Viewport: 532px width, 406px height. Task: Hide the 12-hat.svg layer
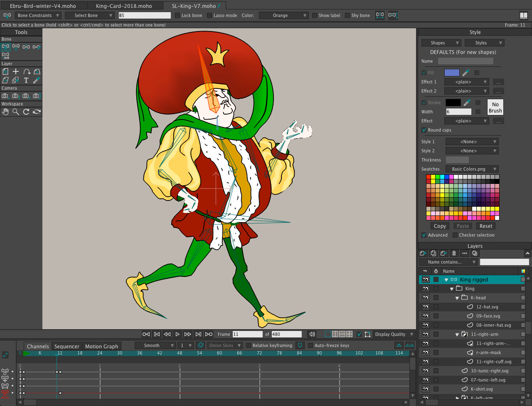pyautogui.click(x=426, y=307)
